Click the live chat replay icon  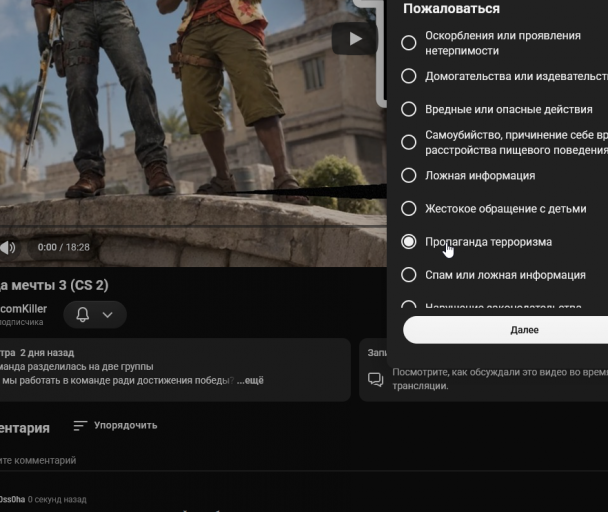pyautogui.click(x=375, y=379)
